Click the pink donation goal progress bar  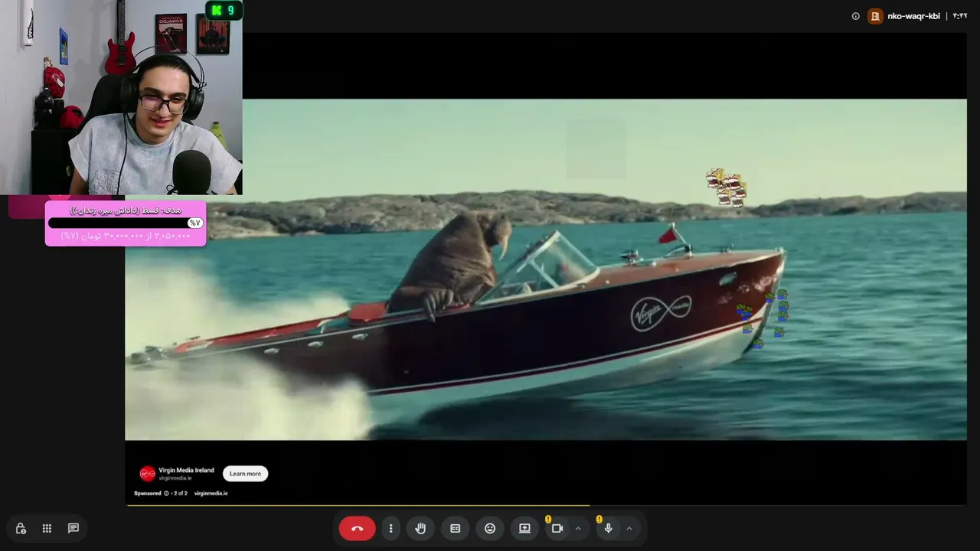coord(126,223)
